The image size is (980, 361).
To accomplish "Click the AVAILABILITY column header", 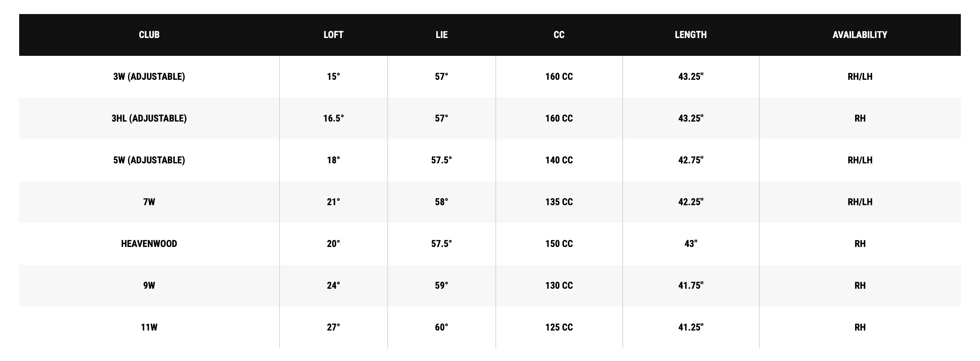I will point(860,35).
